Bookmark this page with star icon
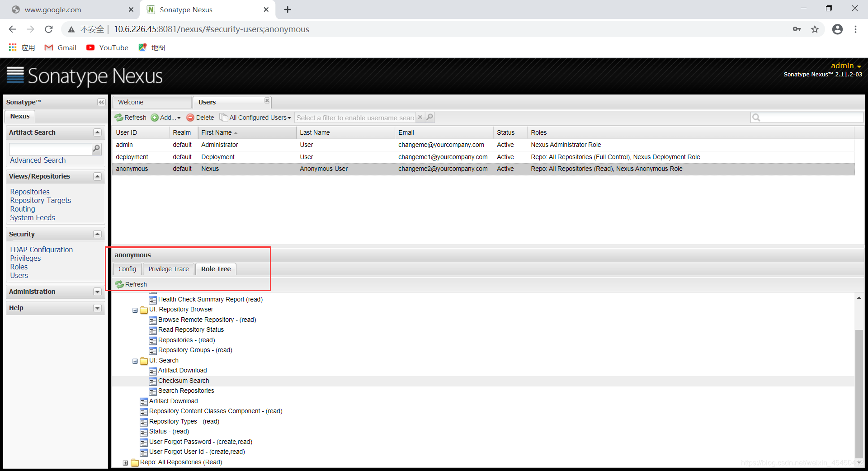 pos(815,29)
